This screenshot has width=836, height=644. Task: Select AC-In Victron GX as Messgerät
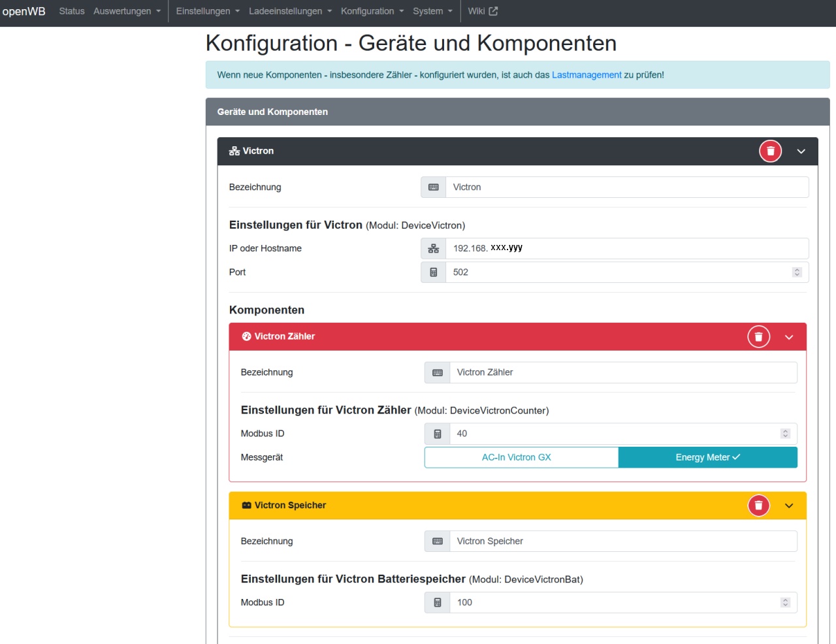(x=521, y=458)
